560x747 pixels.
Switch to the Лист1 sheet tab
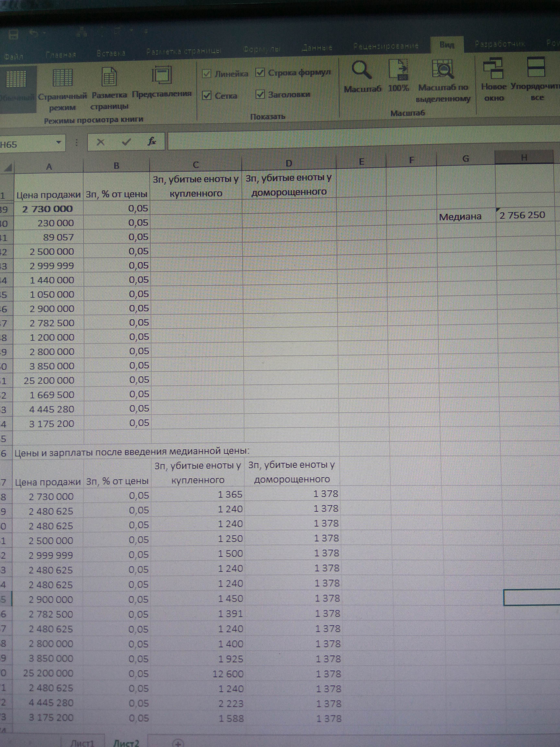tap(82, 743)
